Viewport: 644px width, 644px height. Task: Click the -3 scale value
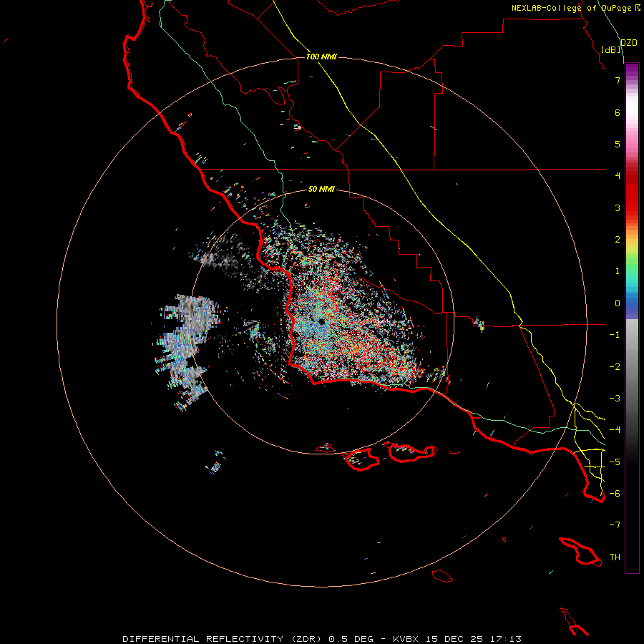click(615, 399)
